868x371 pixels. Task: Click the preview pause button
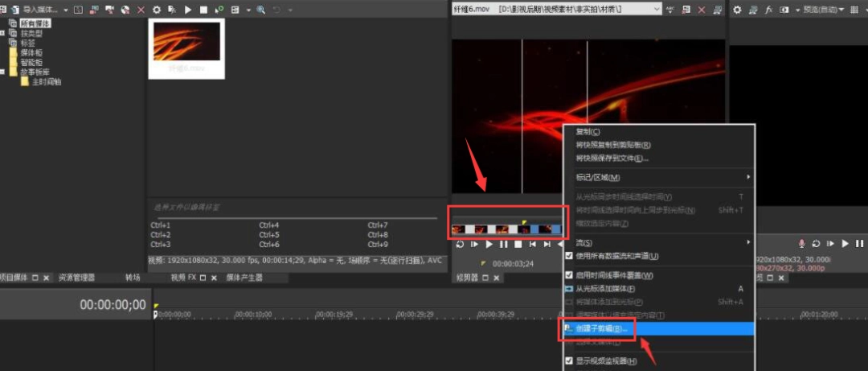pyautogui.click(x=859, y=244)
